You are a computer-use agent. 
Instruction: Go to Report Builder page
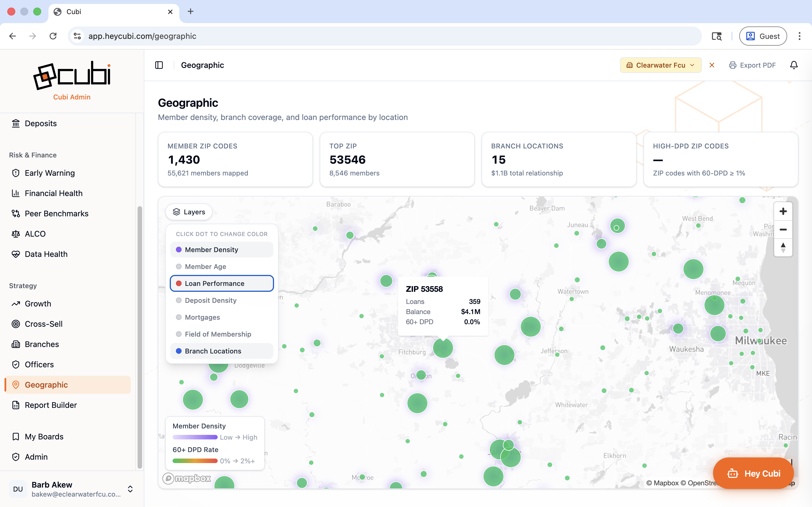pyautogui.click(x=51, y=405)
